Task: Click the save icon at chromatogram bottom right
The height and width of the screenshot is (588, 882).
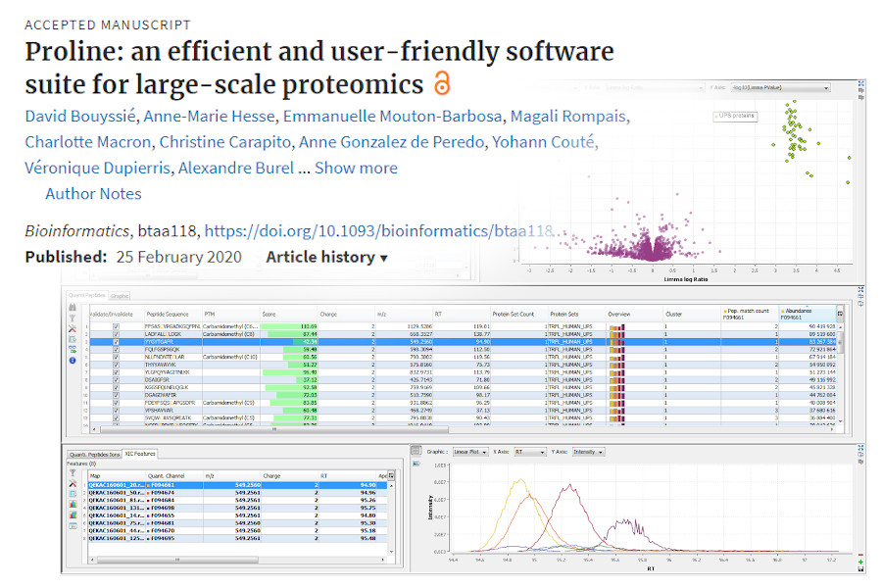Action: tap(861, 569)
